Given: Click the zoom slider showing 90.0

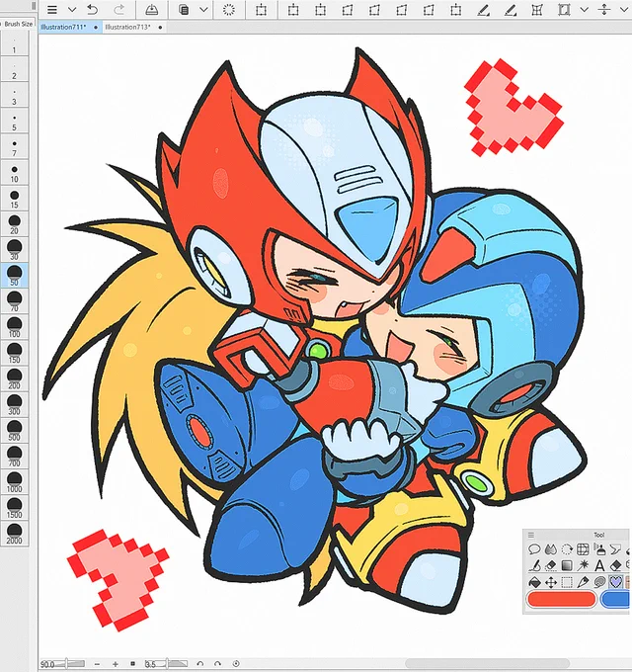Looking at the screenshot, I should [x=63, y=664].
